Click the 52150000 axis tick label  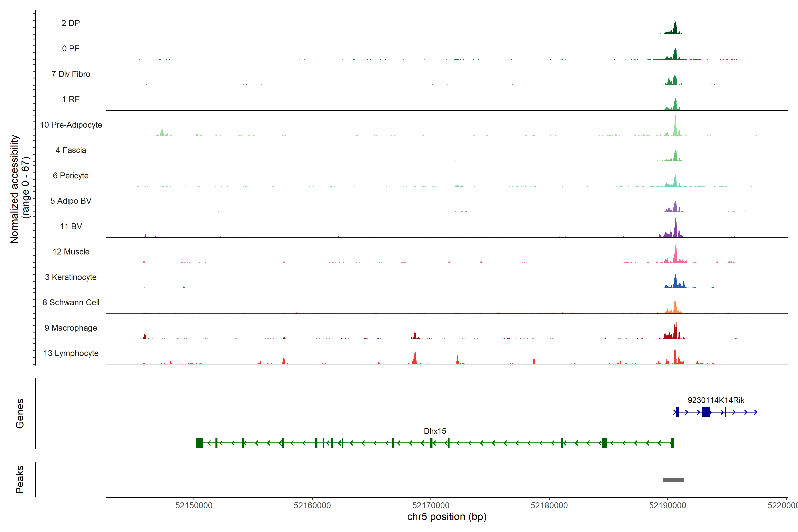coord(194,505)
